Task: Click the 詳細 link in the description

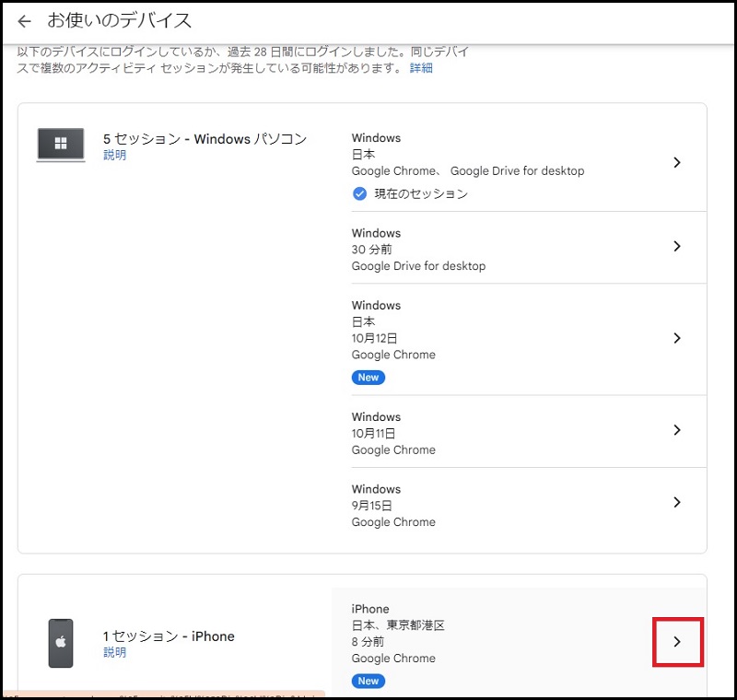Action: pyautogui.click(x=421, y=68)
